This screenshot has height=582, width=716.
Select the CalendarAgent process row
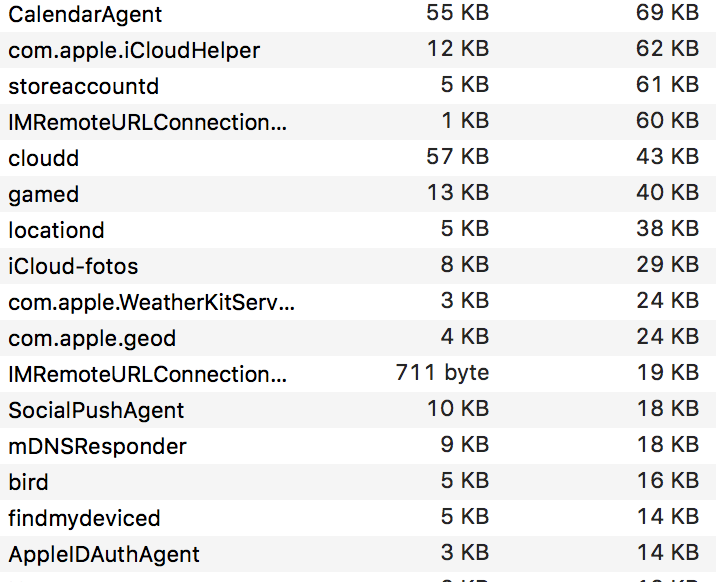pyautogui.click(x=85, y=15)
